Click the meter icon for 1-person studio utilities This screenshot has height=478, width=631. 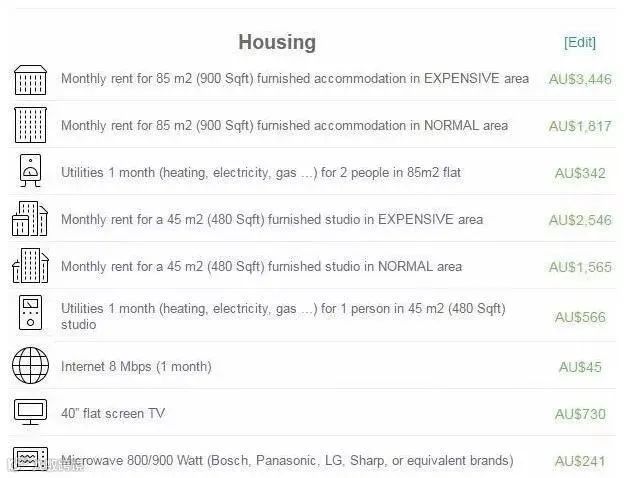31,313
